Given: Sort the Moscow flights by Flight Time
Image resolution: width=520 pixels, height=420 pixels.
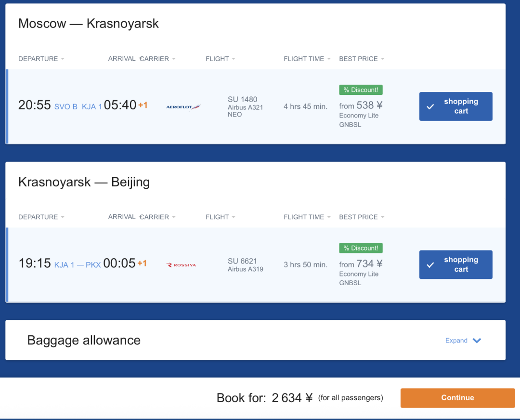Looking at the screenshot, I should (307, 59).
